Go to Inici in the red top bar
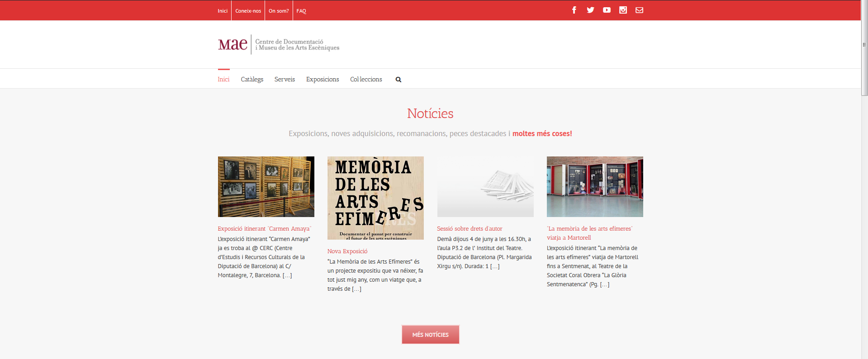The image size is (868, 359). click(223, 11)
